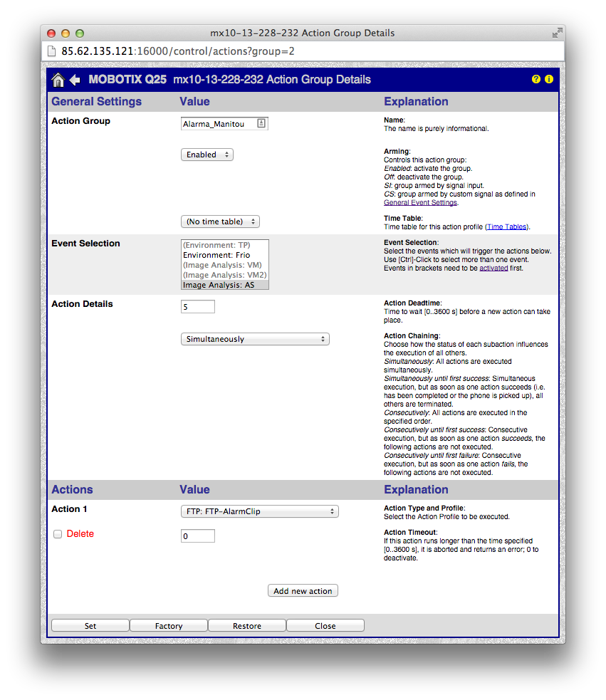This screenshot has width=606, height=700.
Task: Open the yellow help question mark icon
Action: point(536,79)
